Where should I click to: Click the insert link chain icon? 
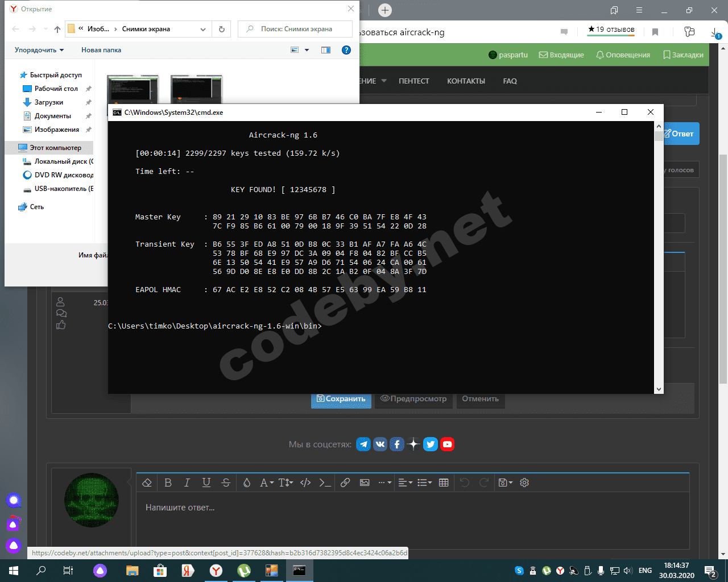coord(345,483)
